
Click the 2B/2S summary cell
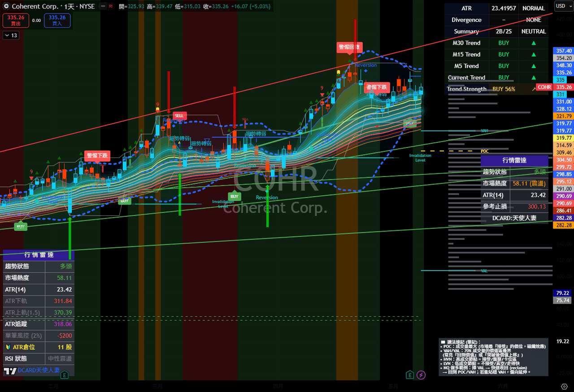point(504,31)
